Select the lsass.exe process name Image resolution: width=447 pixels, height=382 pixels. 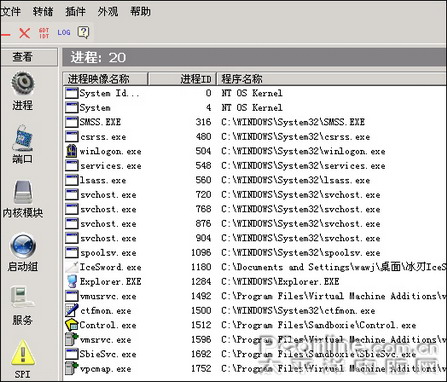click(103, 180)
